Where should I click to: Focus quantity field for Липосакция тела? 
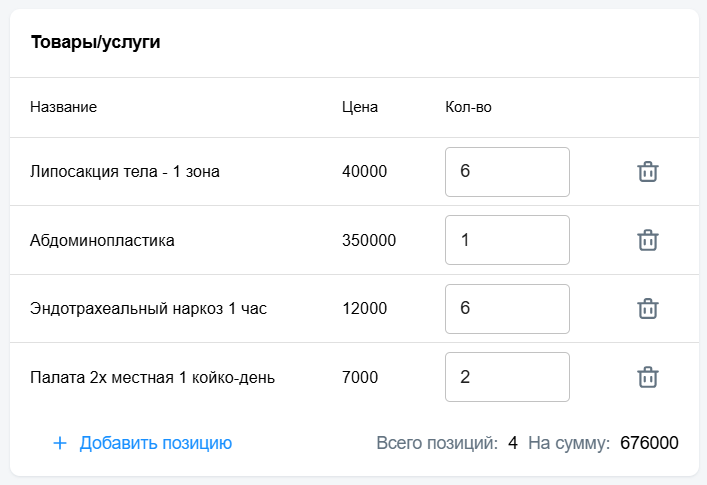(507, 172)
